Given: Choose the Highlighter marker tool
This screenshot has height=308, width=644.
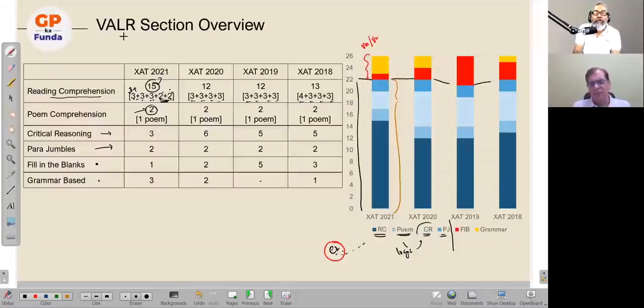Looking at the screenshot, I should pyautogui.click(x=11, y=83).
